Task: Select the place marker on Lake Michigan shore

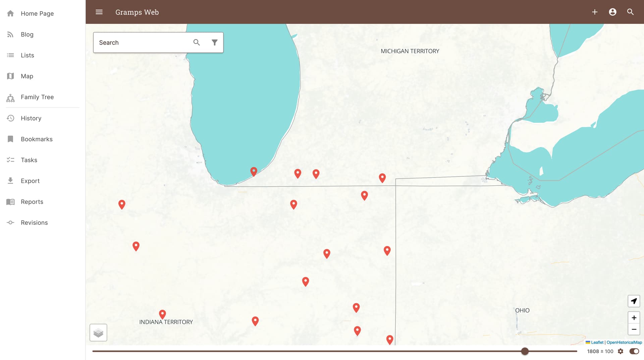Action: click(254, 171)
